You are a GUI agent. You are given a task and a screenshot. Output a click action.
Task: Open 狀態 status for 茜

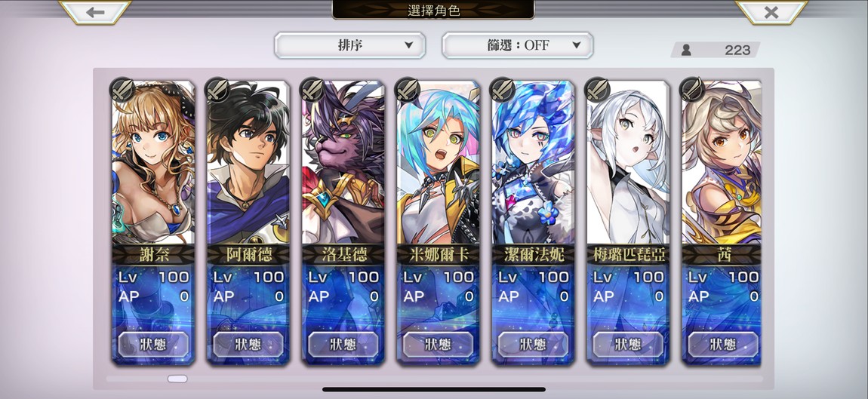pos(723,344)
